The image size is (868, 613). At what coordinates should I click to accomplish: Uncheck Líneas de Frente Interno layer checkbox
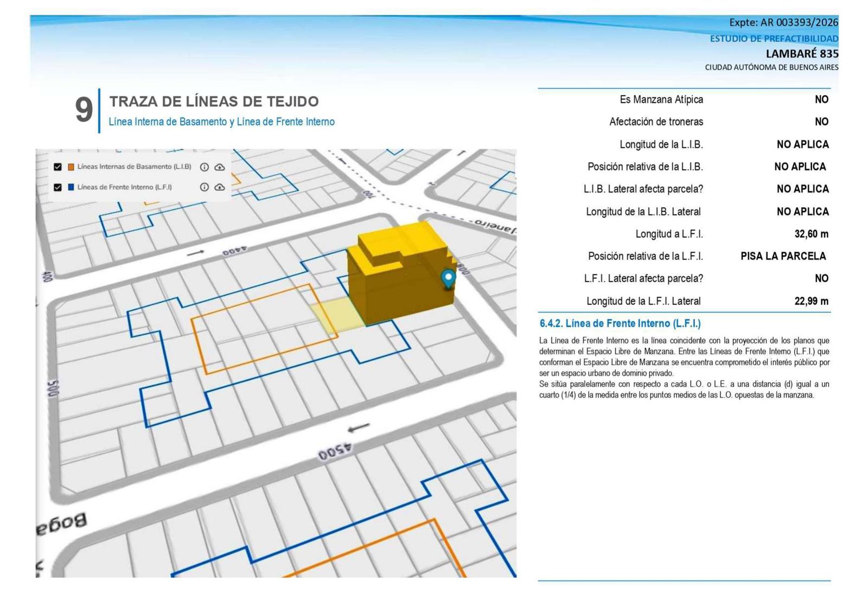[x=58, y=187]
